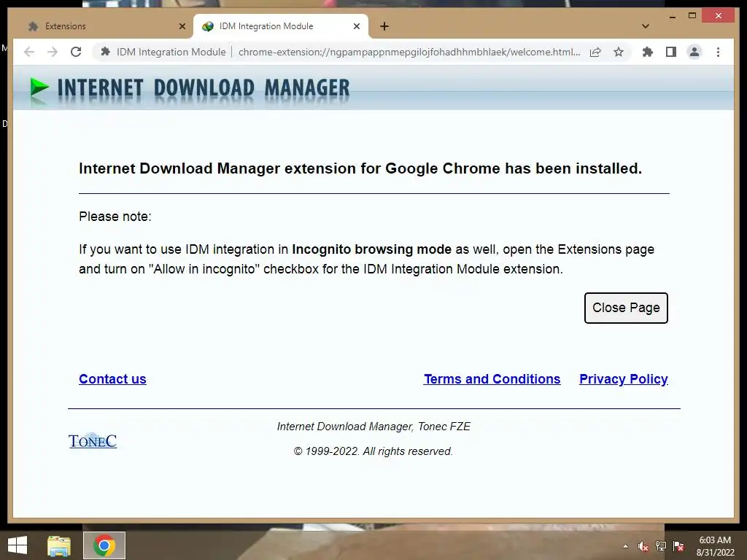Select the IDM Integration Module tab
The width and height of the screenshot is (747, 560).
(x=280, y=26)
